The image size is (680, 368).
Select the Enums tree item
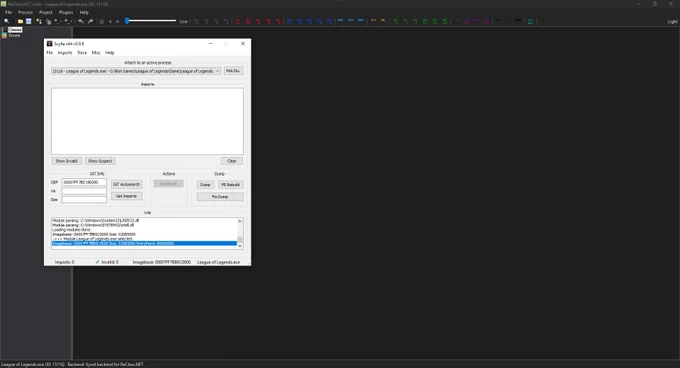pyautogui.click(x=14, y=35)
